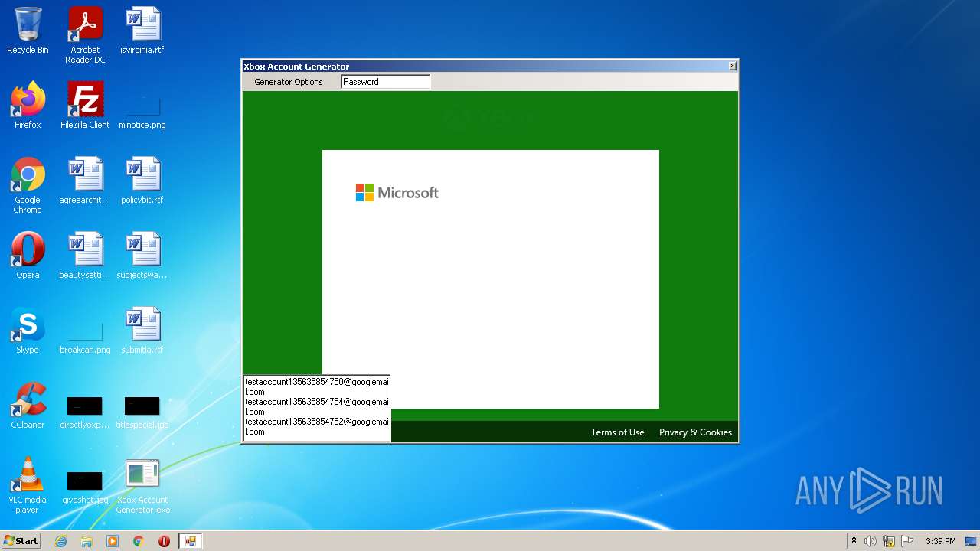Open the Action Center flag icon
Screen dimensions: 980x551
tap(907, 541)
